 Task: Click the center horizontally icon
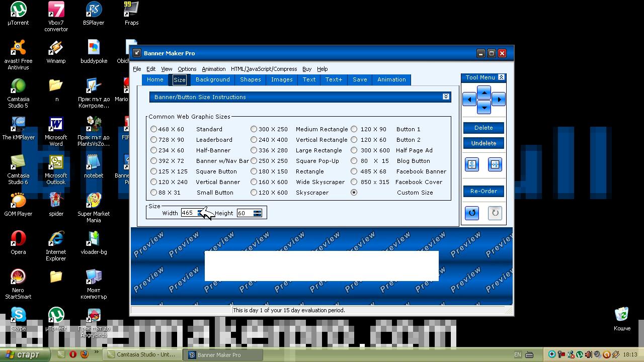[495, 164]
